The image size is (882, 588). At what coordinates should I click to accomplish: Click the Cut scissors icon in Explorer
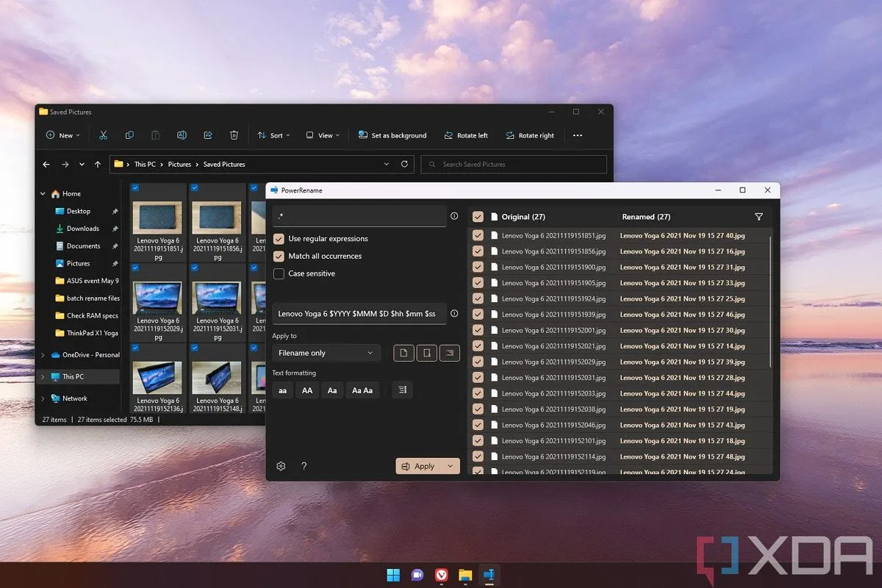103,135
